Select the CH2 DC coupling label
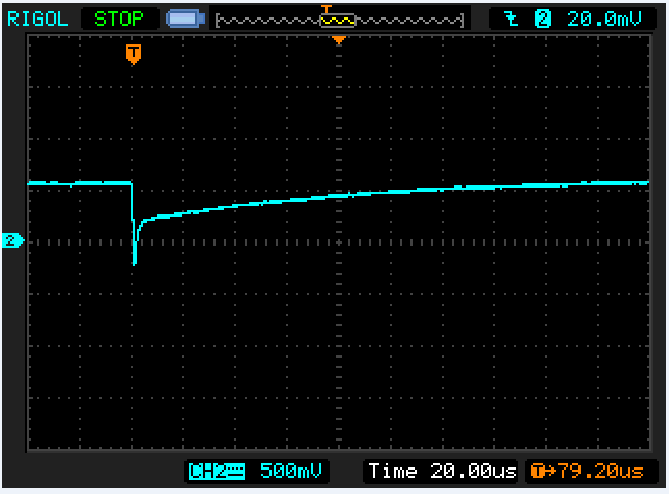The image size is (669, 494). pyautogui.click(x=217, y=471)
